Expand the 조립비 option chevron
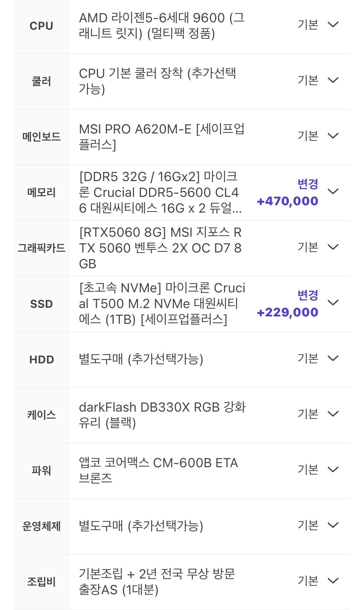 [x=333, y=581]
